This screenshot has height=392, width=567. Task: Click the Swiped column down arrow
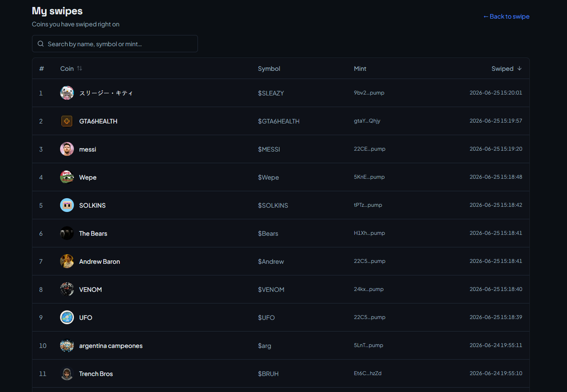coord(520,69)
